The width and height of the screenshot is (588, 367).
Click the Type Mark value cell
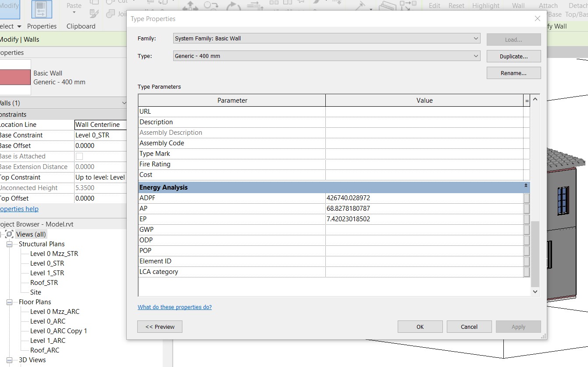pos(424,154)
